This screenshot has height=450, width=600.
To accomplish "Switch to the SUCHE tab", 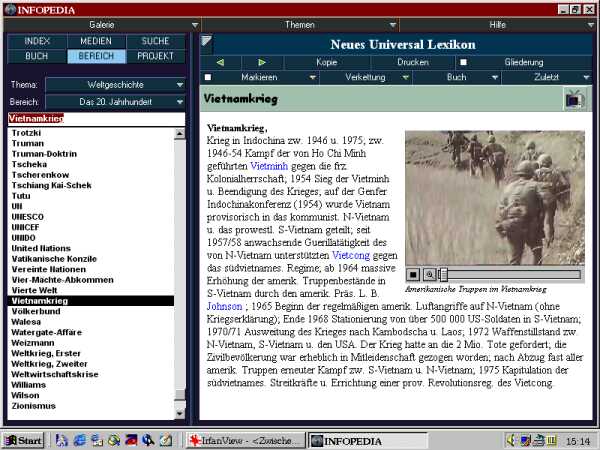I will (x=155, y=41).
